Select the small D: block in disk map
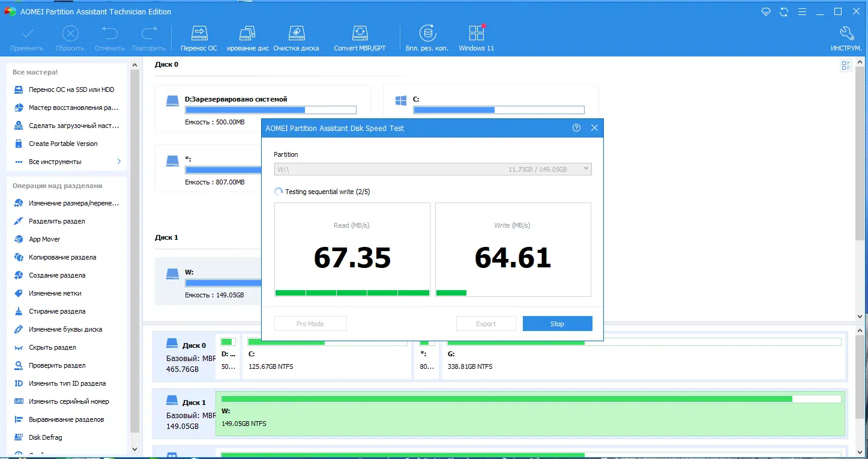This screenshot has height=459, width=868. coord(228,357)
